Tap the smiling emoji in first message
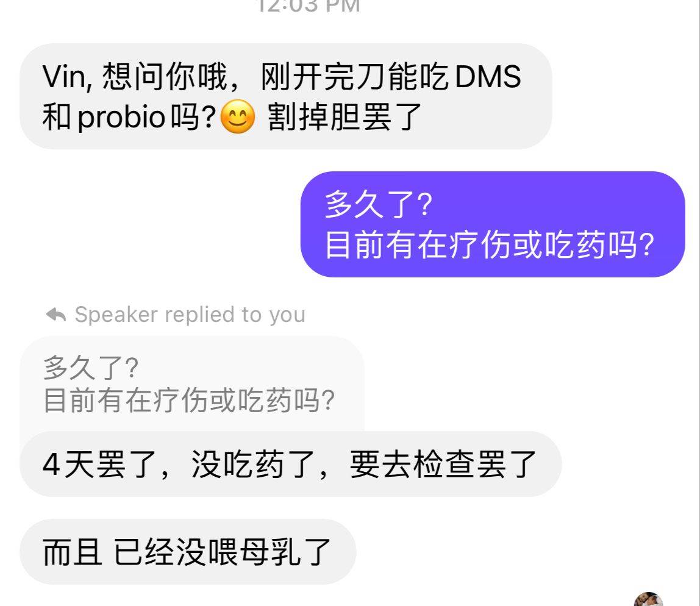Viewport: 700px width, 606px height. pyautogui.click(x=238, y=116)
